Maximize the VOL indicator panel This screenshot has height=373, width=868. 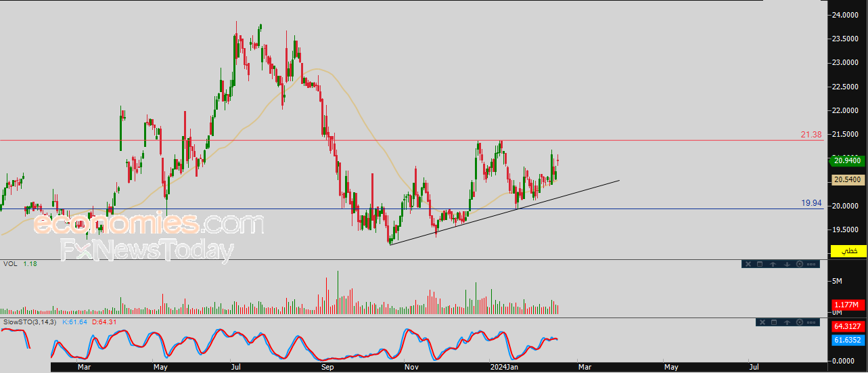tap(760, 264)
